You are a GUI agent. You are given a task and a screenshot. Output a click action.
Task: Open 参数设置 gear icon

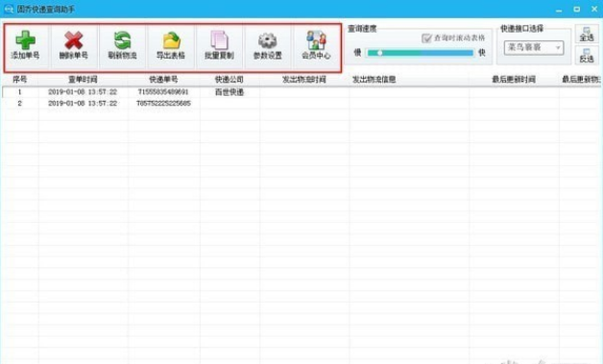coord(268,40)
